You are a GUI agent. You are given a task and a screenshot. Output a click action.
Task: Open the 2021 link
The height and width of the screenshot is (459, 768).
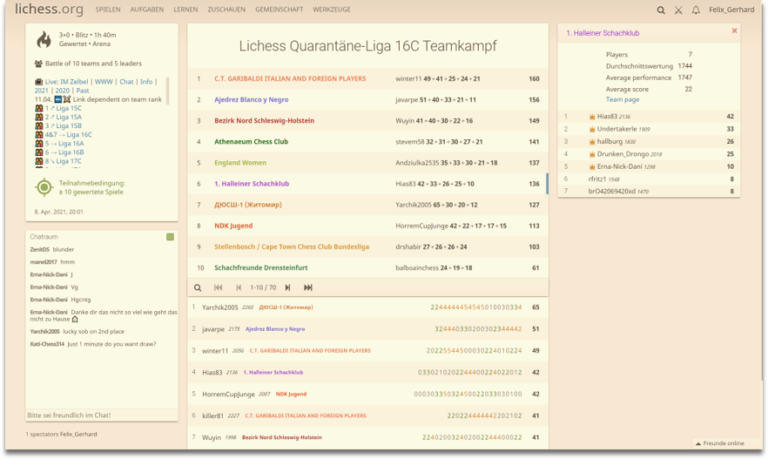click(x=41, y=91)
